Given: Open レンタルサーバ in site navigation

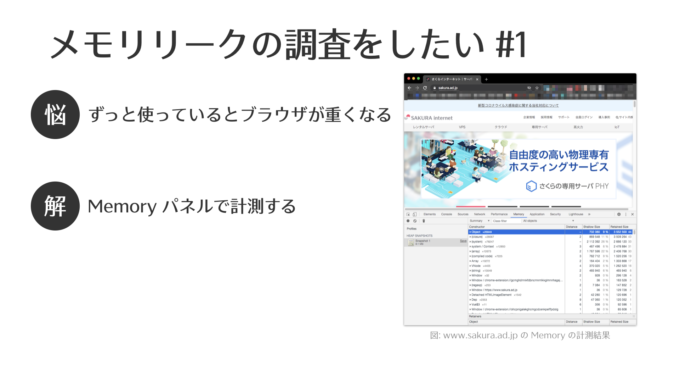Looking at the screenshot, I should point(423,127).
